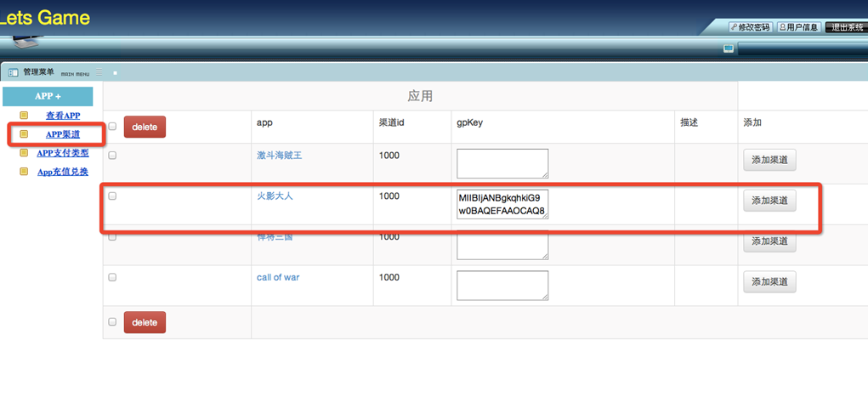Image resolution: width=868 pixels, height=397 pixels.
Task: Click the 退出系统 logout button
Action: tap(846, 27)
